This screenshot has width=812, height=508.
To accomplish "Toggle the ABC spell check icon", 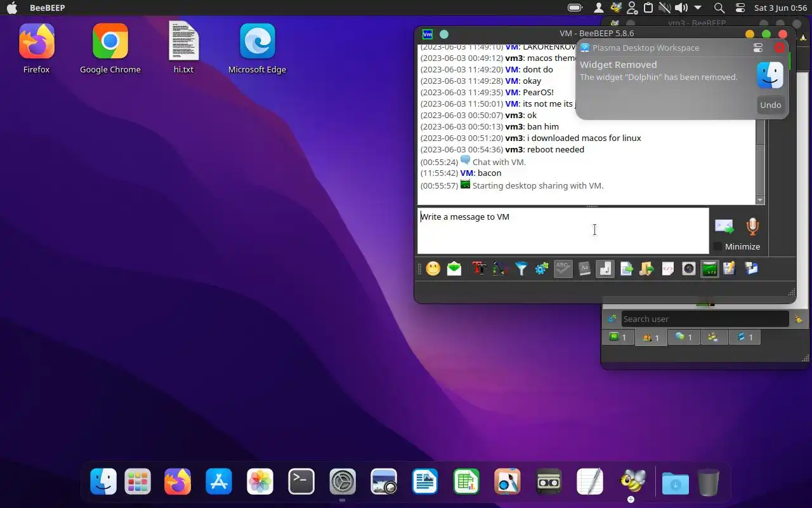I will click(x=563, y=269).
